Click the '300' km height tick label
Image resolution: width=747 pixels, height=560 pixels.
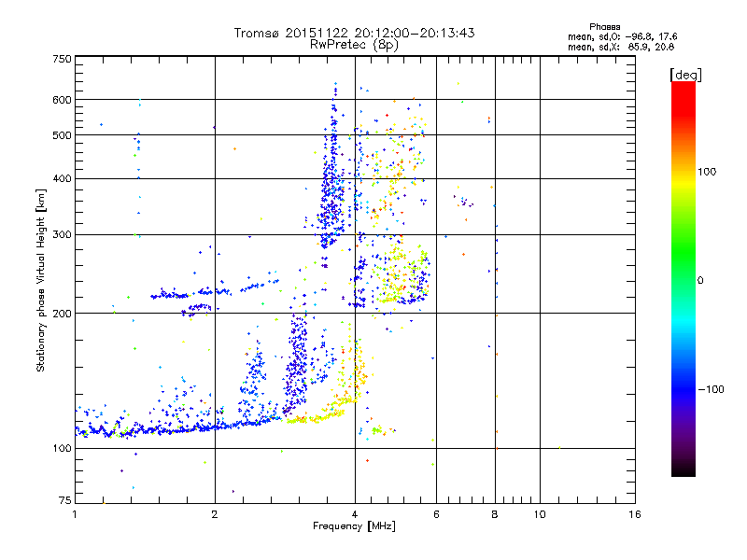click(62, 235)
